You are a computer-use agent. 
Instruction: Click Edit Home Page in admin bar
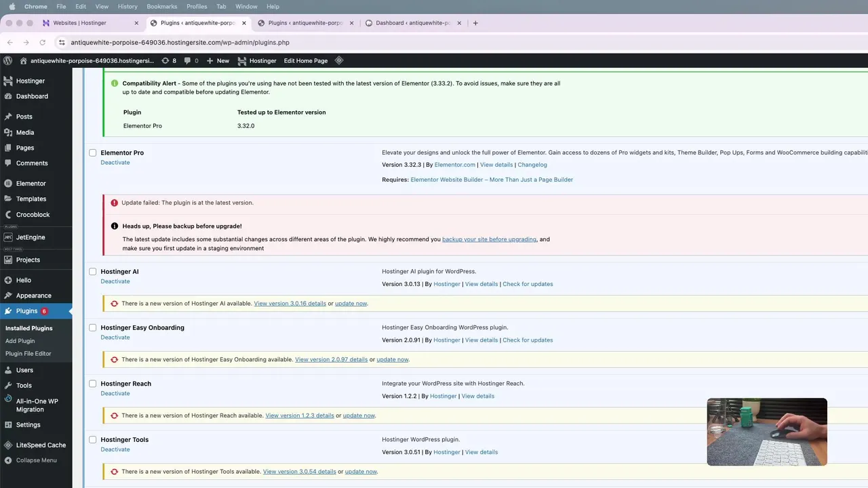(306, 60)
